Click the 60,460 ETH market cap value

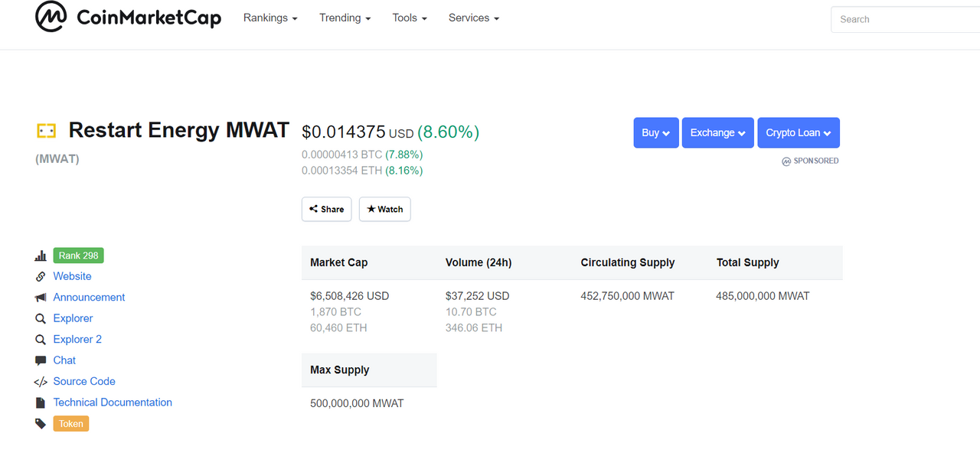click(339, 328)
